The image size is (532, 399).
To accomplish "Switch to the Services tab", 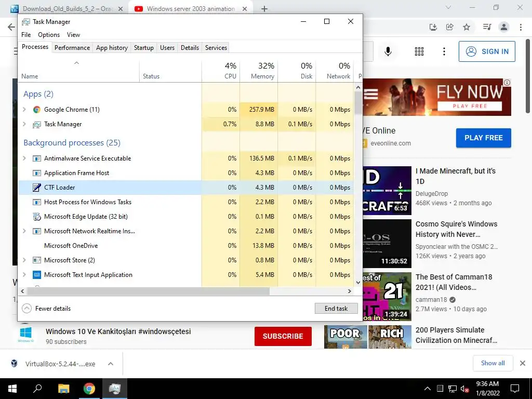I will [x=216, y=48].
